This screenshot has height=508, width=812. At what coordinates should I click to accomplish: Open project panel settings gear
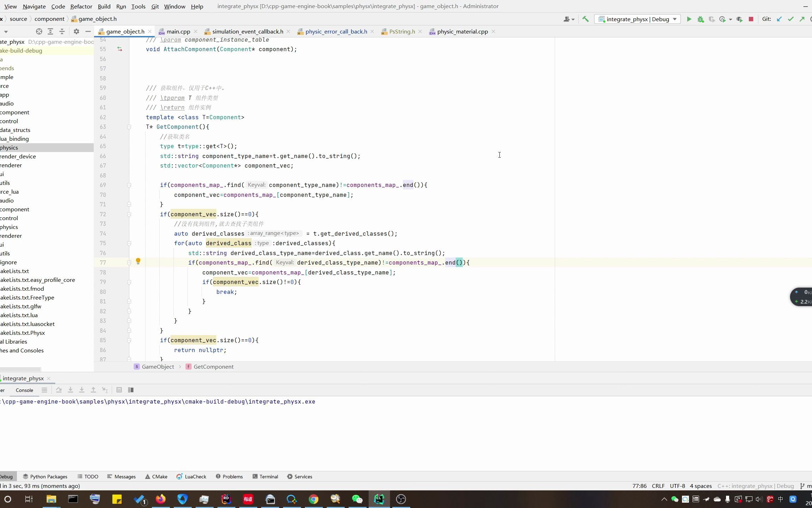click(x=76, y=31)
